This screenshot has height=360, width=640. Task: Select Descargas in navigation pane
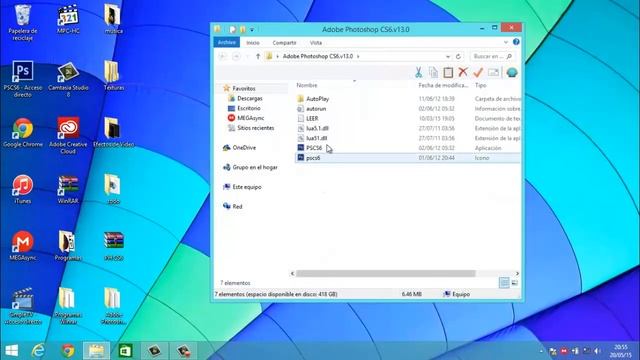pyautogui.click(x=249, y=98)
